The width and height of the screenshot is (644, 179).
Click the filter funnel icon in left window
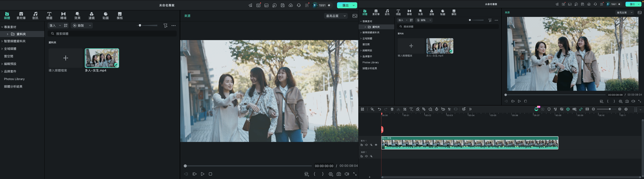click(x=165, y=26)
